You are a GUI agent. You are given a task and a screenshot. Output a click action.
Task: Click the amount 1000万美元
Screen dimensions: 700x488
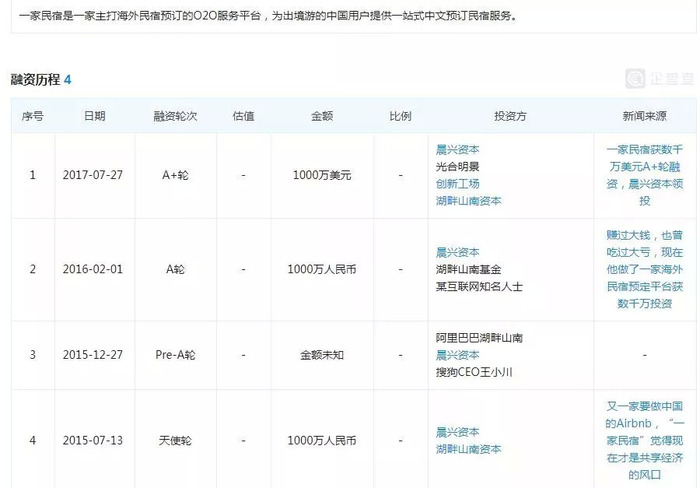click(x=322, y=175)
